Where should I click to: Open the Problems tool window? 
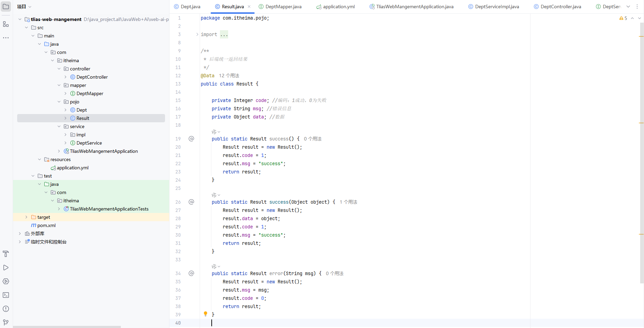pos(6,309)
